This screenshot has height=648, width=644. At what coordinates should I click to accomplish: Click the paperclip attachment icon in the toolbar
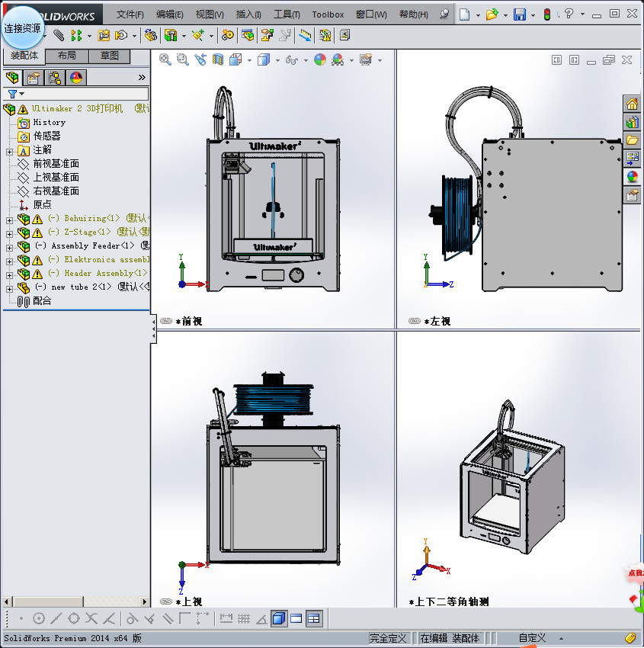tap(59, 36)
